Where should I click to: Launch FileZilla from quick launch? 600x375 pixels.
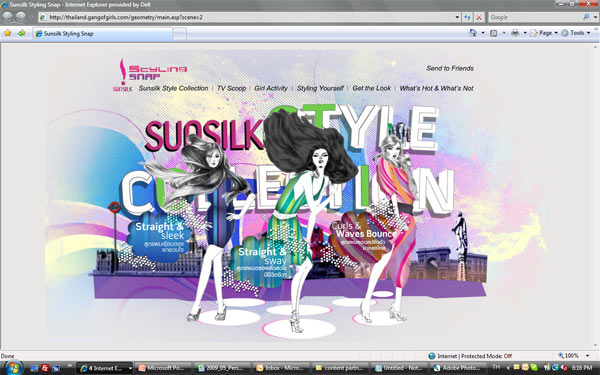(45, 368)
